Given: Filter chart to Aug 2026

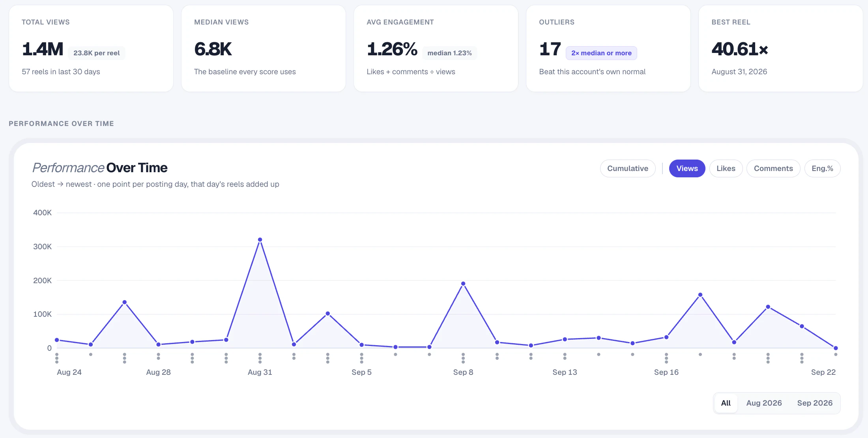Looking at the screenshot, I should tap(764, 403).
